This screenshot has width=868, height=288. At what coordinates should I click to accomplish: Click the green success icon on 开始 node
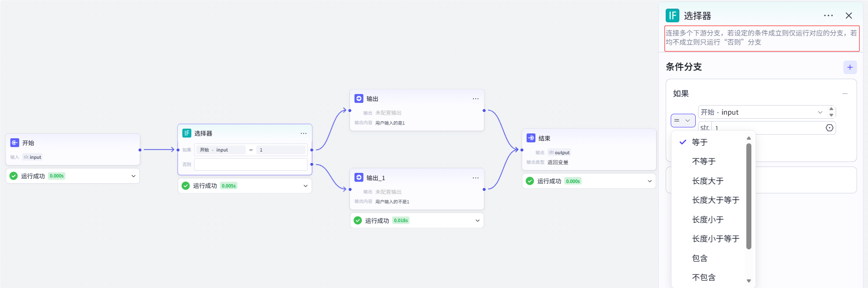pyautogui.click(x=13, y=176)
